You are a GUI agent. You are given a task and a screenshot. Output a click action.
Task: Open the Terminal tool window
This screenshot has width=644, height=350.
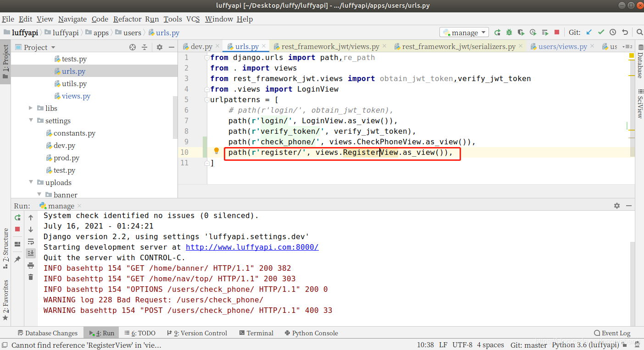click(256, 333)
